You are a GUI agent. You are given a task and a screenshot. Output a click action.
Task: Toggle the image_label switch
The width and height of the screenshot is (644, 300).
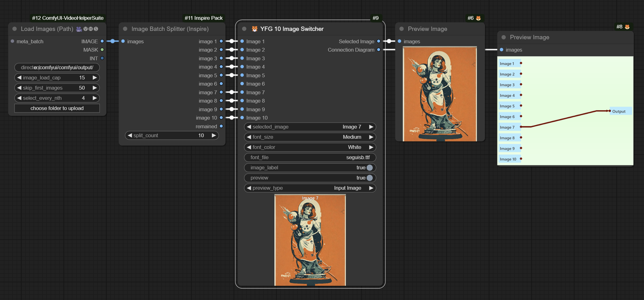[370, 167]
